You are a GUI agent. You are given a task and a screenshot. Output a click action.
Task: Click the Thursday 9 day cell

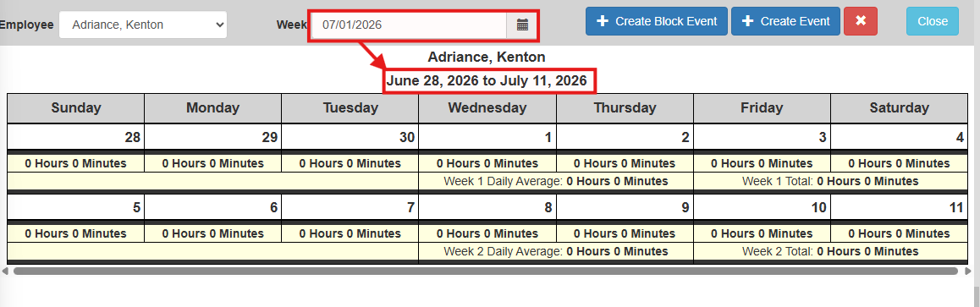pyautogui.click(x=625, y=208)
